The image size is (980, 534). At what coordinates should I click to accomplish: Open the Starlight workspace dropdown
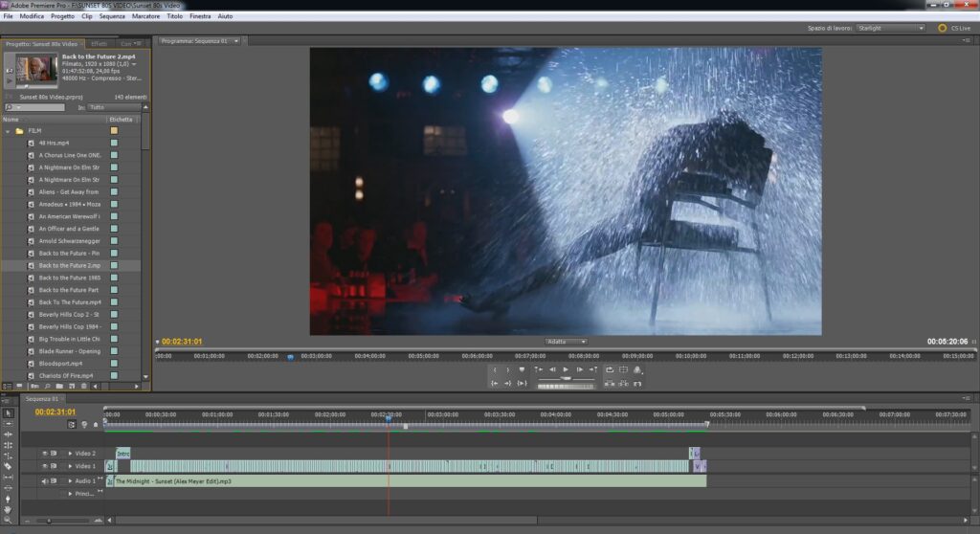coord(891,28)
